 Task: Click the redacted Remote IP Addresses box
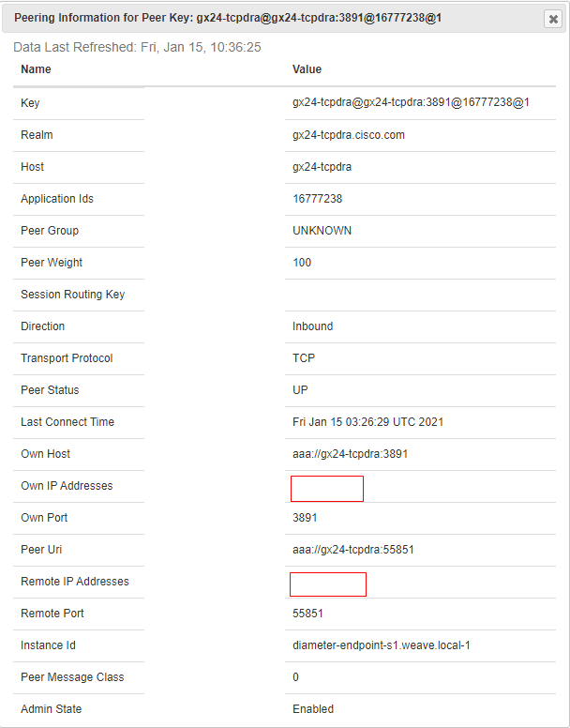click(328, 584)
